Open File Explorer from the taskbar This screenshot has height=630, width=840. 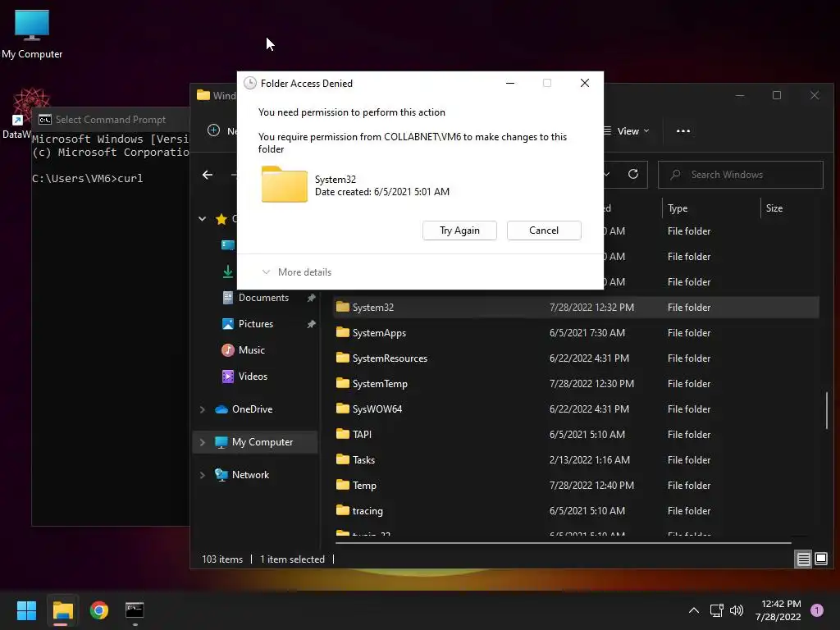[x=62, y=610]
